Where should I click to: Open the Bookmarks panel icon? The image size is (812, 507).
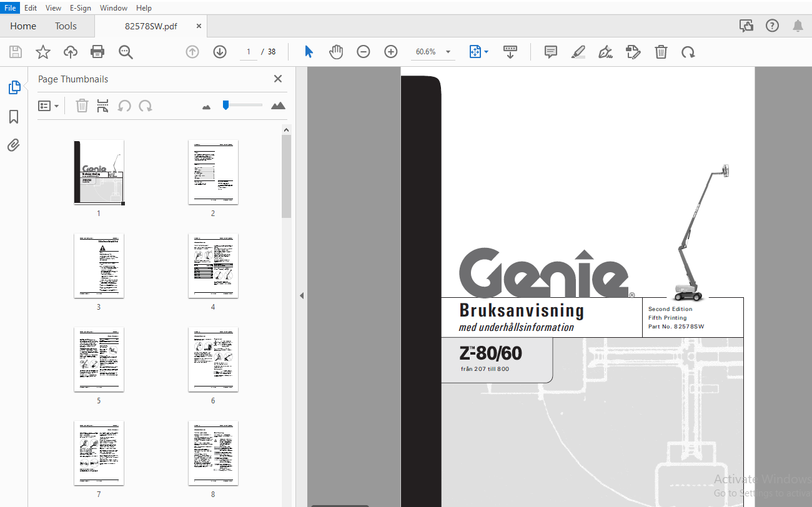point(14,117)
